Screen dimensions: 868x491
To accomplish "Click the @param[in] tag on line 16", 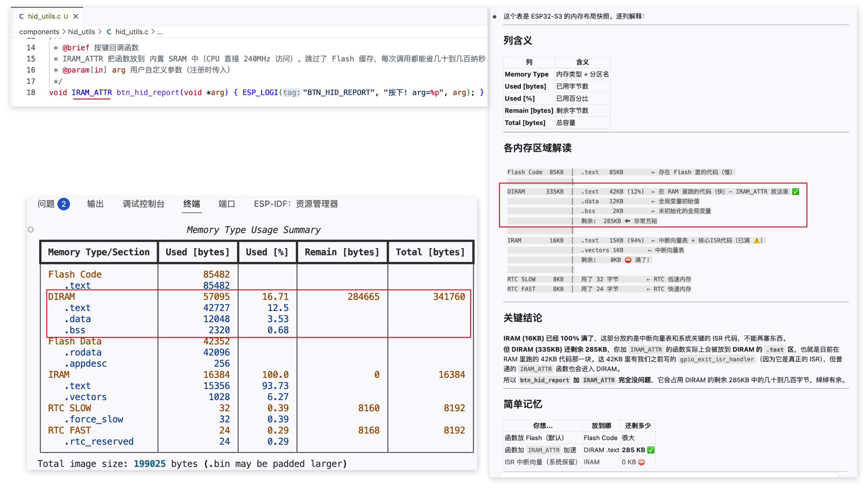I will coord(85,70).
